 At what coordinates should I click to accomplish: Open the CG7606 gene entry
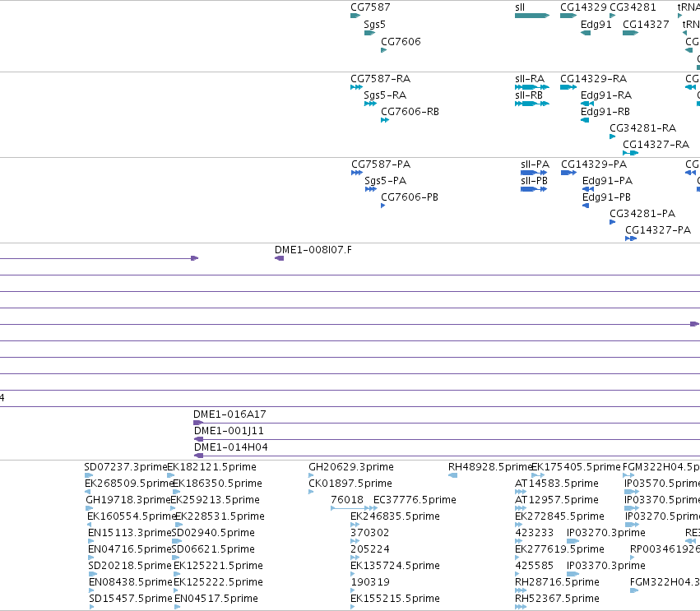coord(401,41)
